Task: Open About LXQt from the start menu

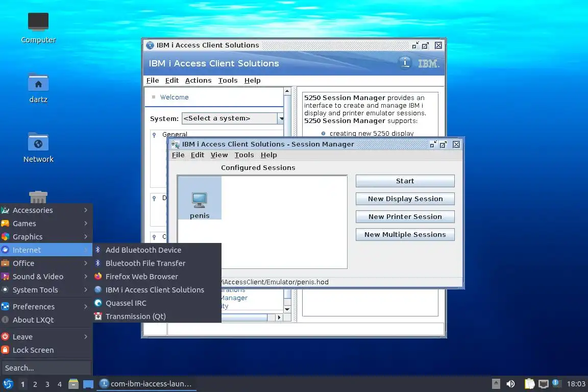Action: coord(46,320)
